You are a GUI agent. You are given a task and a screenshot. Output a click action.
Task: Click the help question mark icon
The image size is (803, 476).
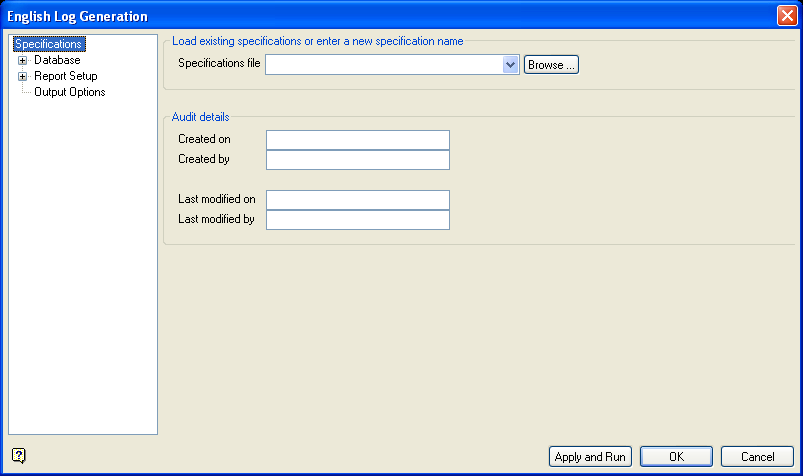pos(19,456)
